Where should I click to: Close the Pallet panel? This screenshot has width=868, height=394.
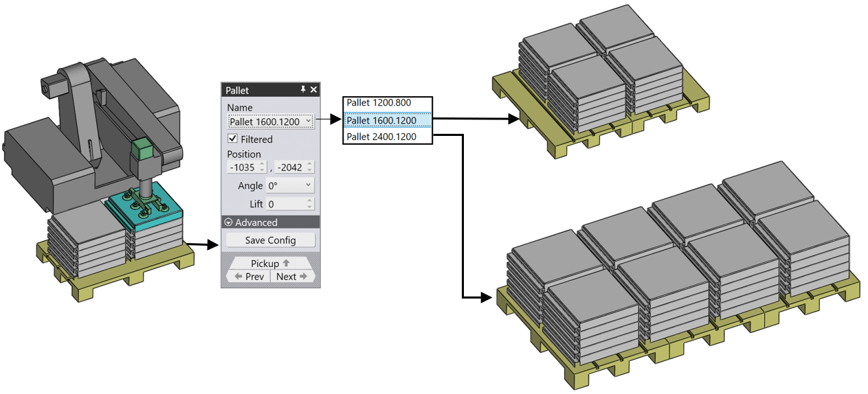pyautogui.click(x=314, y=90)
